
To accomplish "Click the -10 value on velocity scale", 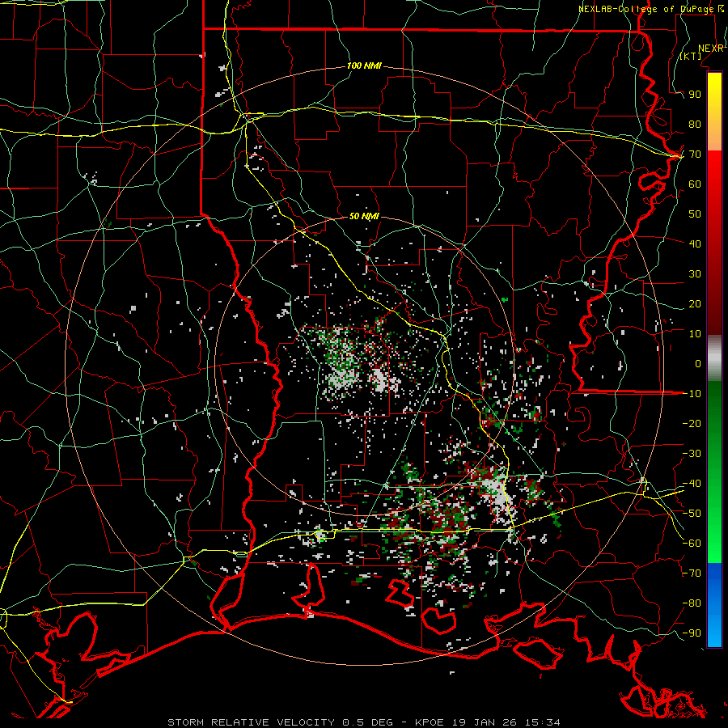I will (x=692, y=394).
